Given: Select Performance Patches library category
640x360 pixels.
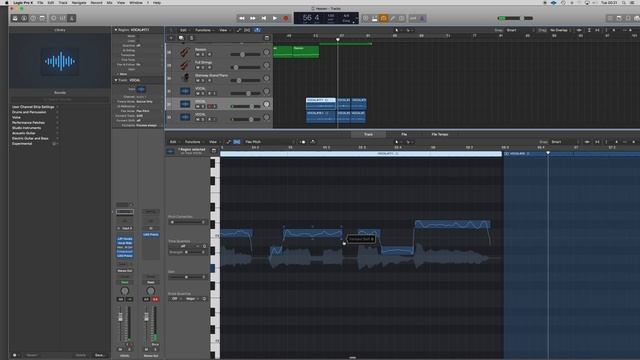Looking at the screenshot, I should coord(29,123).
